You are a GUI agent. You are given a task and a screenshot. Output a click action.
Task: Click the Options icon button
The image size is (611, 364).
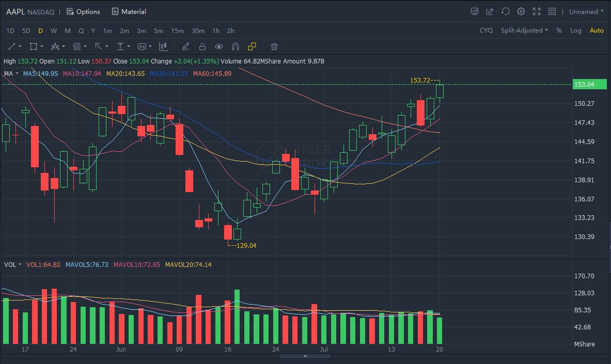tap(83, 12)
